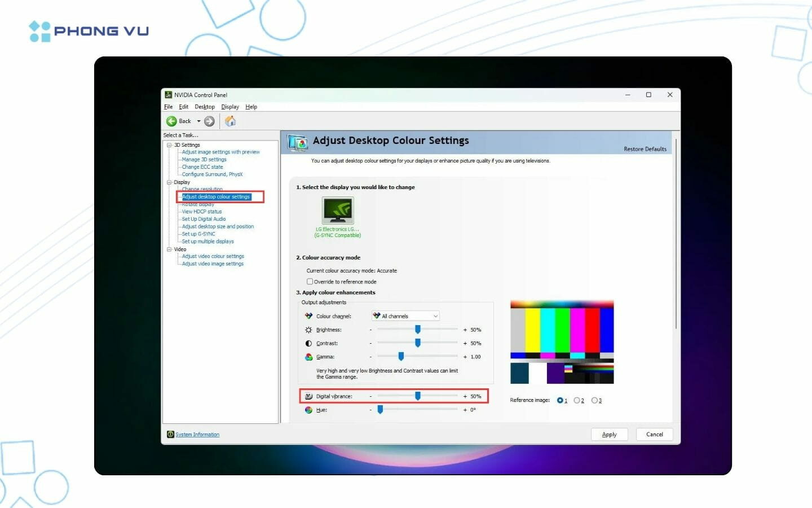The width and height of the screenshot is (812, 508).
Task: Enable Override to reference mode checkbox
Action: click(x=310, y=282)
